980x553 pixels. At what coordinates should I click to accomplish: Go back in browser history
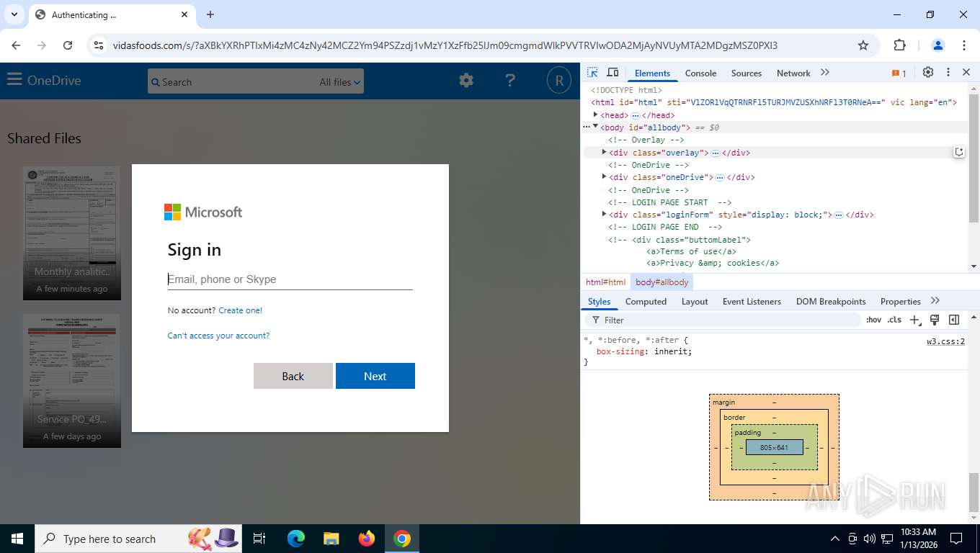pyautogui.click(x=16, y=45)
